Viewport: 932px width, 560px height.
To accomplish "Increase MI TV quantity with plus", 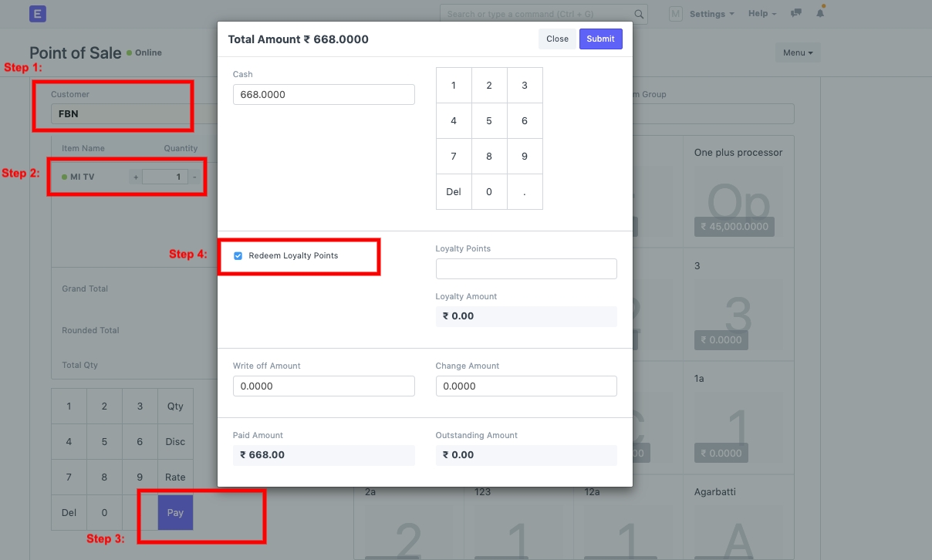I will pos(136,177).
